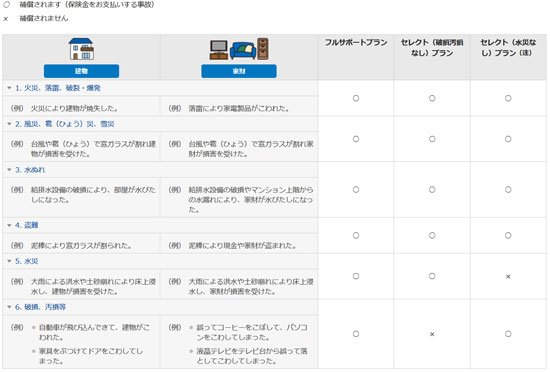Viewport: 550px width, 372px height.
Task: Click ○ for 風災 row under セレクト（水災なし）
Action: pos(508,139)
